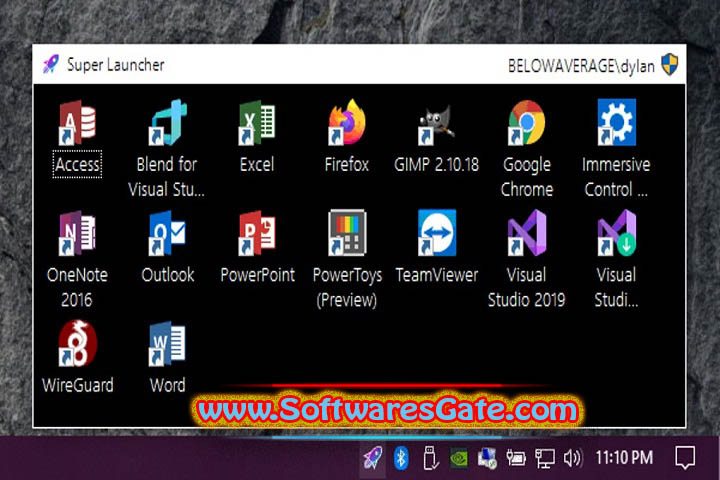This screenshot has width=720, height=480.
Task: Open the Action Center notification icon
Action: click(x=685, y=458)
